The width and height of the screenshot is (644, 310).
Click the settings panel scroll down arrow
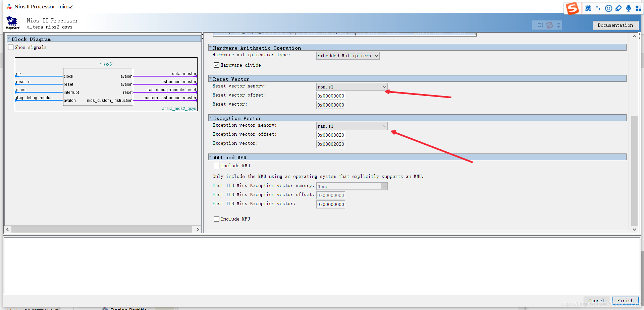click(x=634, y=230)
